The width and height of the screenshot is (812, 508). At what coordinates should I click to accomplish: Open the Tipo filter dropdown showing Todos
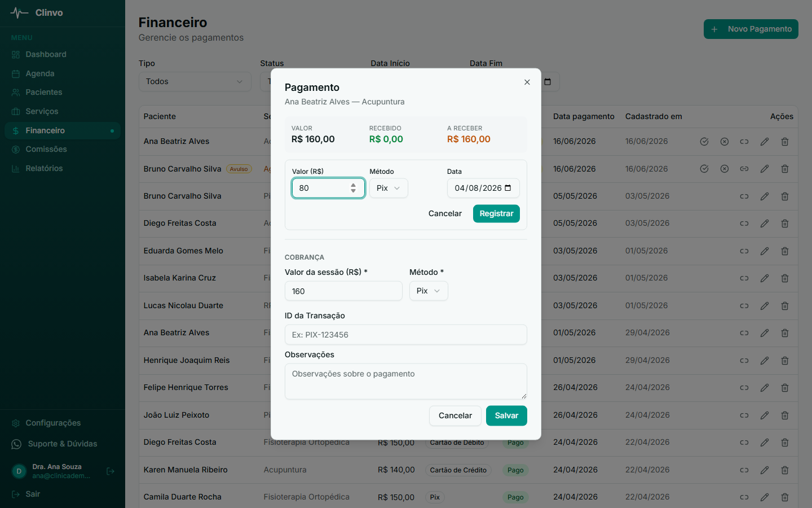point(195,82)
